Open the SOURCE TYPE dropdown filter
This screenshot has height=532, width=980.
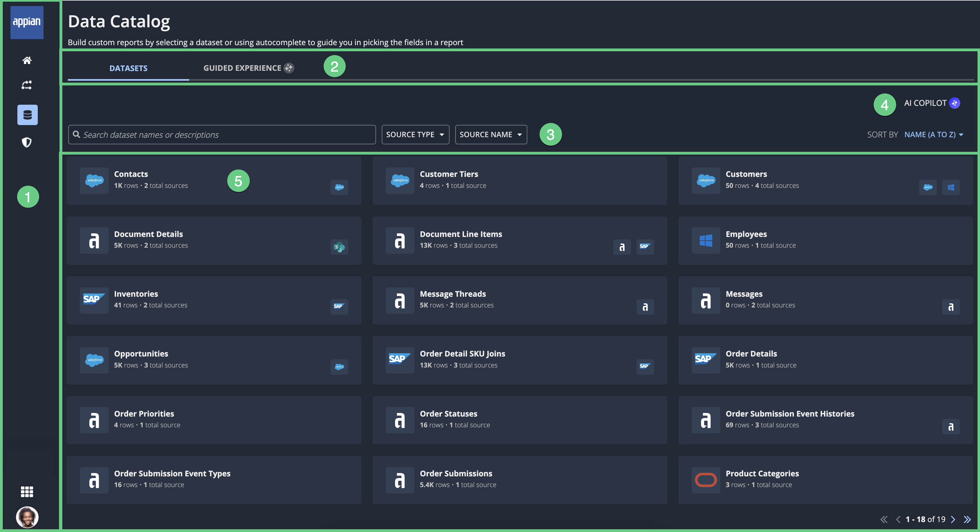pos(415,134)
